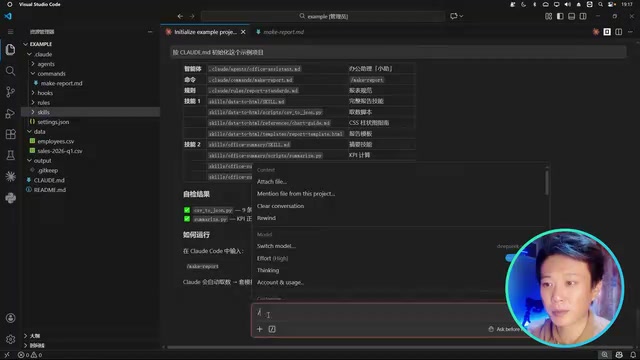Click the zoom icon in status bar
The height and width of the screenshot is (360, 640).
(x=604, y=355)
